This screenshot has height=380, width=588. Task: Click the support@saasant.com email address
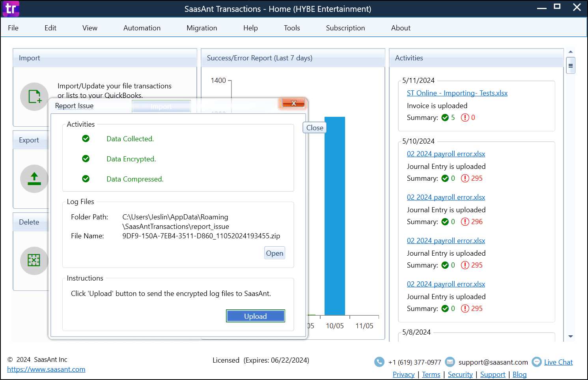(x=493, y=362)
